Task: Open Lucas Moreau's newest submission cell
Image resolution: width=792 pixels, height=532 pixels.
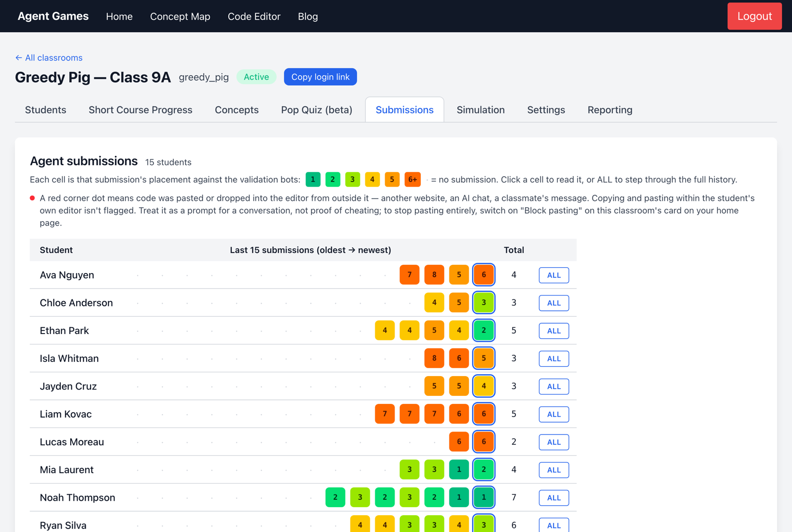Action: 484,441
